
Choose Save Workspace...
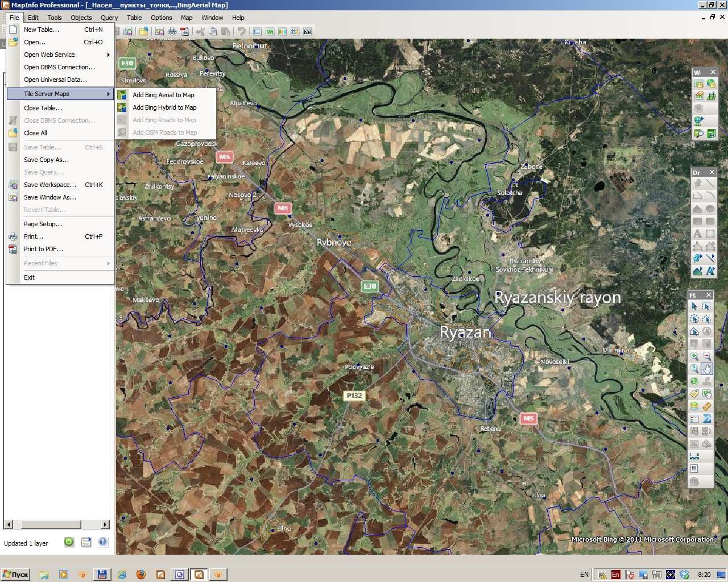tap(60, 185)
